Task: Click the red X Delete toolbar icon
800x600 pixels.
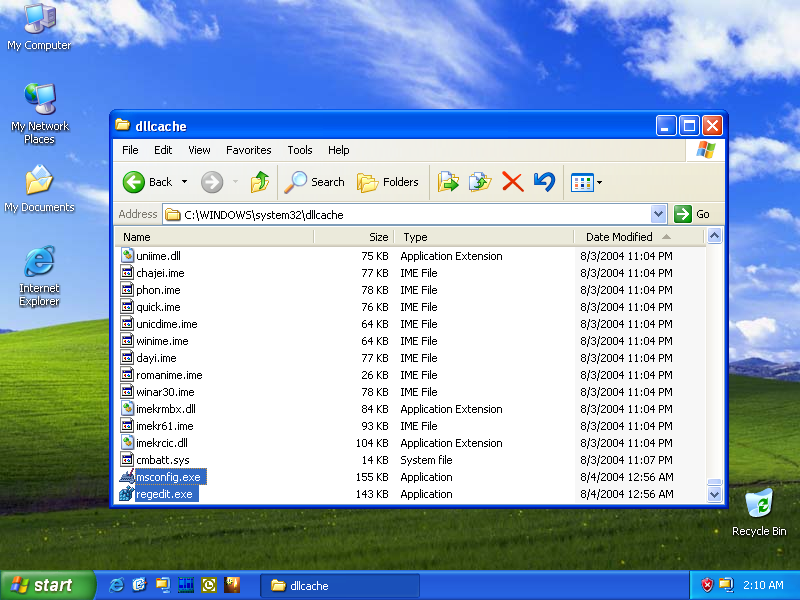Action: tap(512, 182)
